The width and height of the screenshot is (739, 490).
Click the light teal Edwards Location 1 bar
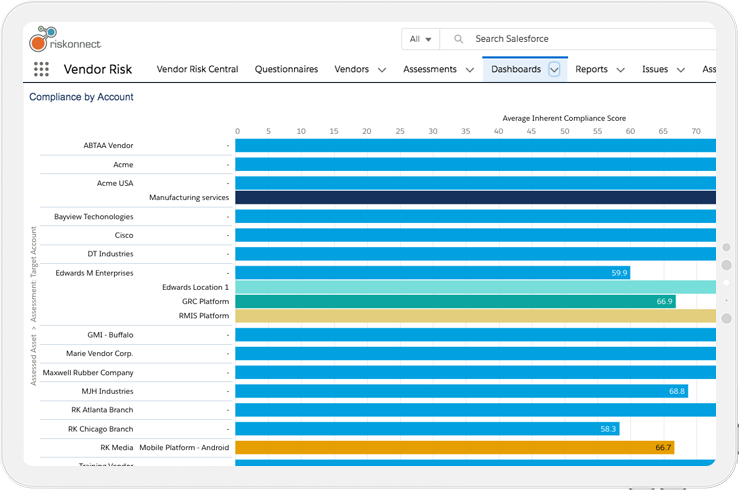coord(476,287)
